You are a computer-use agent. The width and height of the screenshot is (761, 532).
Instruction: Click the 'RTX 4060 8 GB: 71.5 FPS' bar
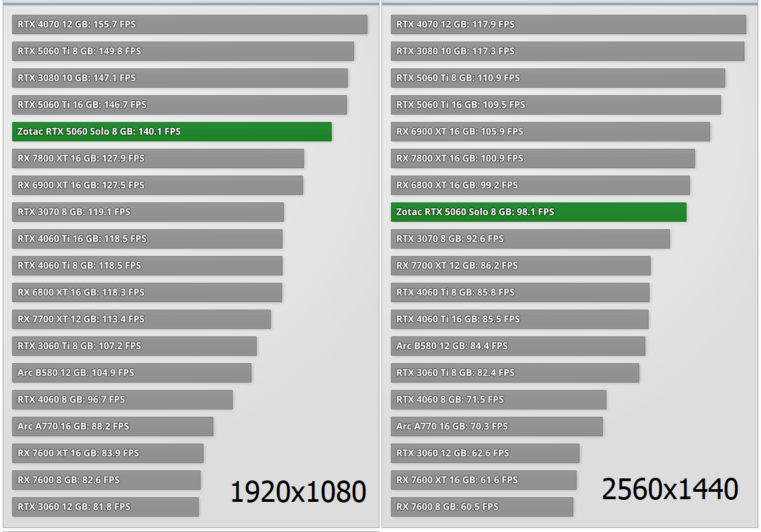pos(498,399)
